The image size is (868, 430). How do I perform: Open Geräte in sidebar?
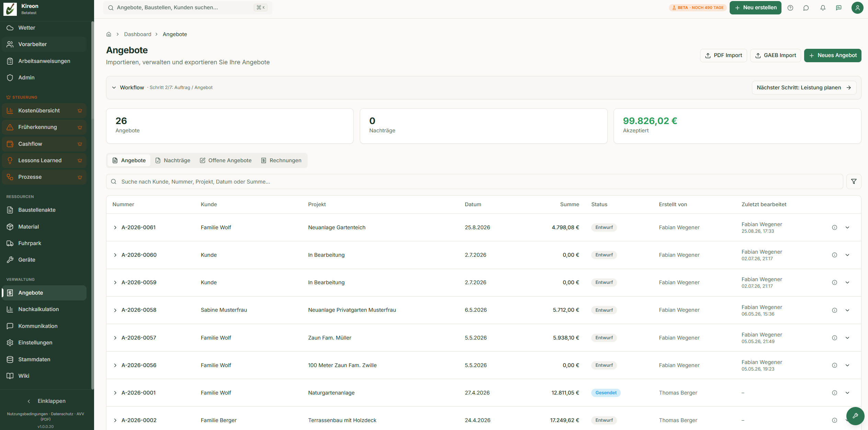tap(44, 260)
